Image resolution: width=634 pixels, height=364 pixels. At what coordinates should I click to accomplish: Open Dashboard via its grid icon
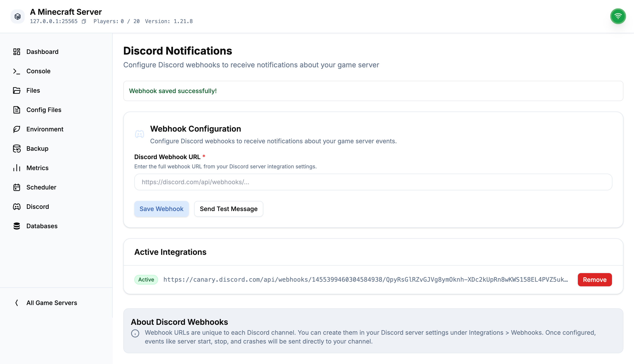point(17,52)
